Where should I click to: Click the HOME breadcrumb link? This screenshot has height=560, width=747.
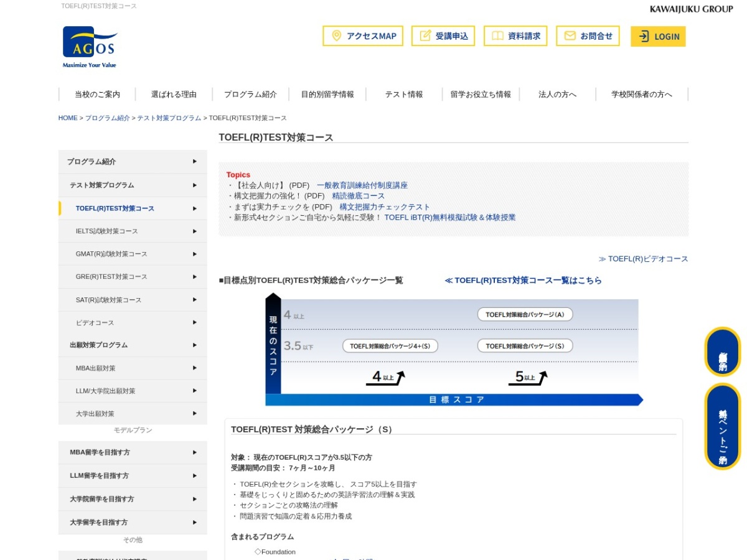click(68, 118)
